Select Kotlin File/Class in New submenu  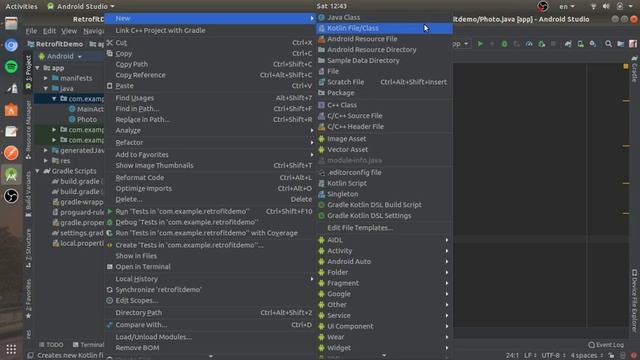[x=384, y=28]
